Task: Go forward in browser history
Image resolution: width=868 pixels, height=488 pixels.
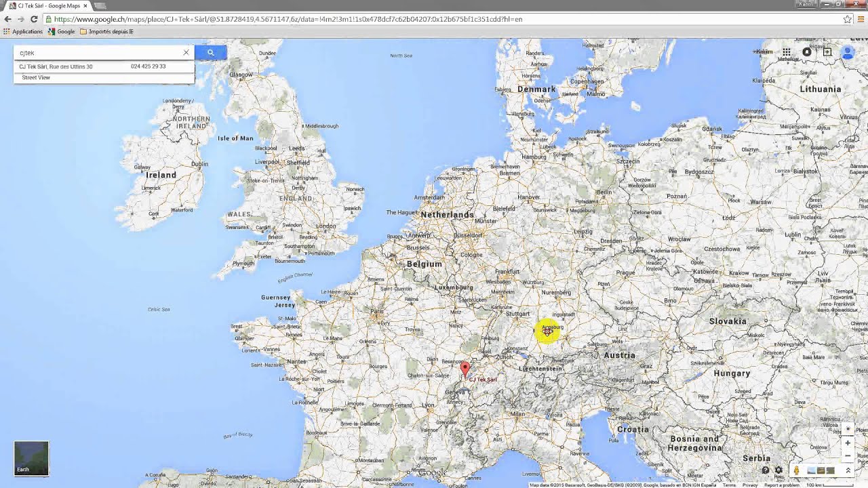Action: point(21,19)
